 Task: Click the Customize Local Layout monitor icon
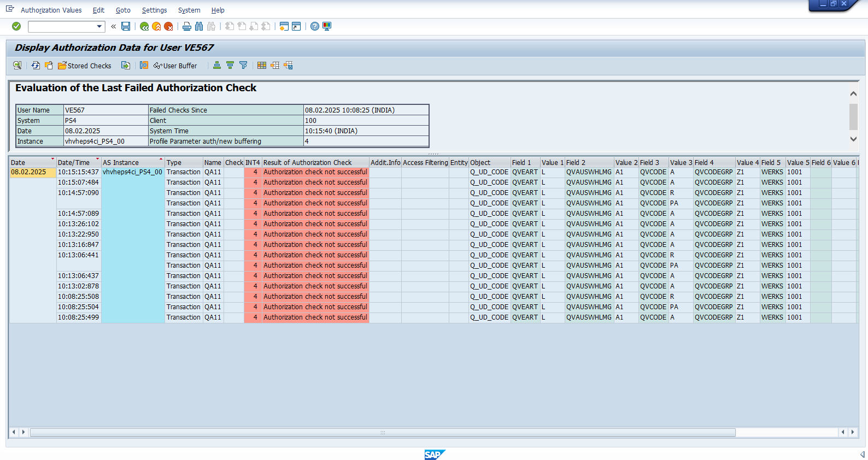point(327,26)
